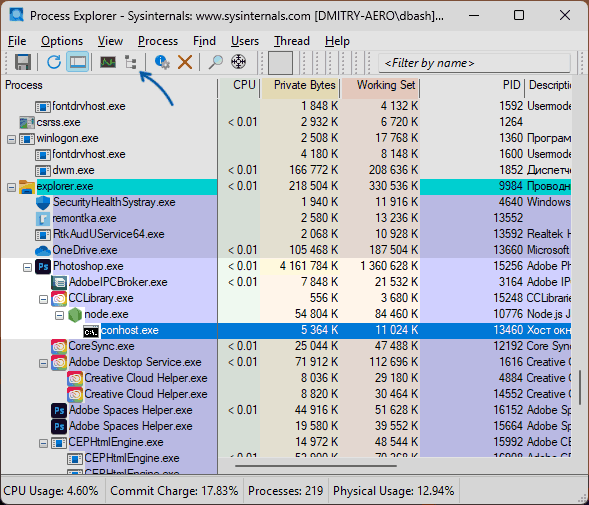Sort by the CPU column header

[x=239, y=85]
